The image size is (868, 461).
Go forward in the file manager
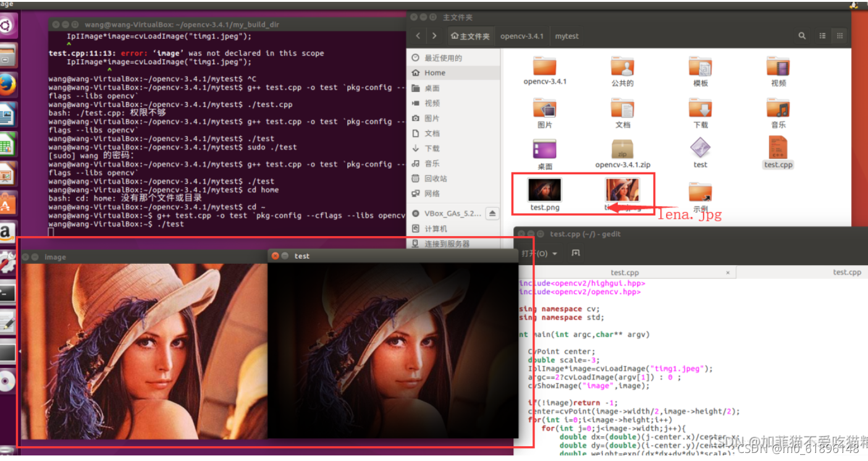tap(434, 36)
